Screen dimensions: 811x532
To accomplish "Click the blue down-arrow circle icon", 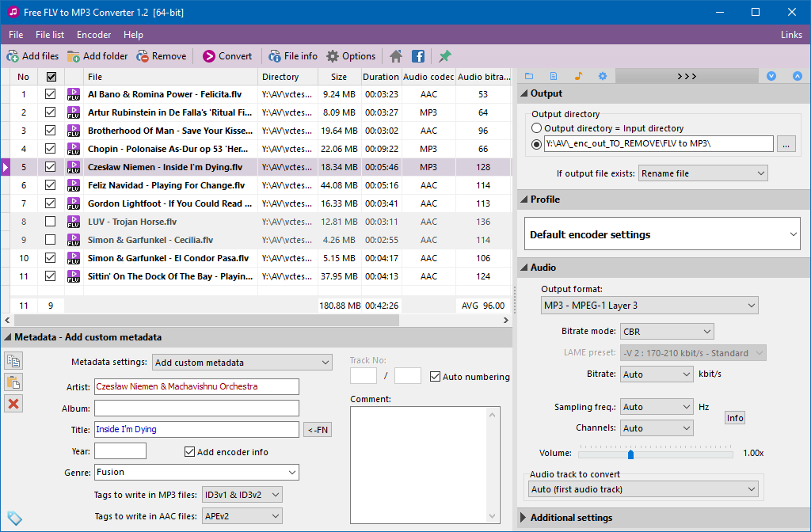I will [771, 76].
